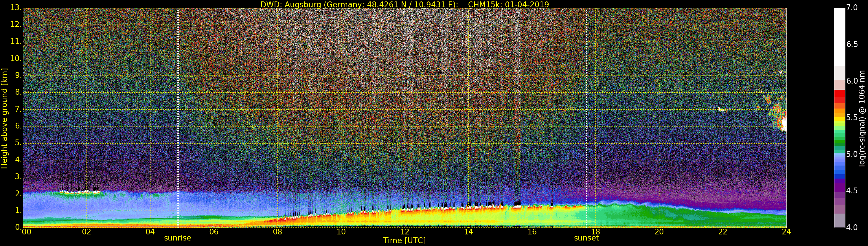Click the 5. tick on height axis

click(18, 143)
